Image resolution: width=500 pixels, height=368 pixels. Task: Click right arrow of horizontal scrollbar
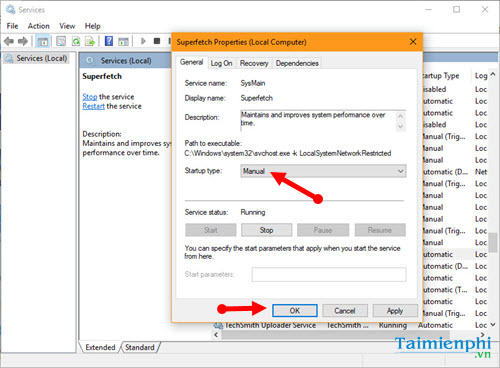point(482,334)
